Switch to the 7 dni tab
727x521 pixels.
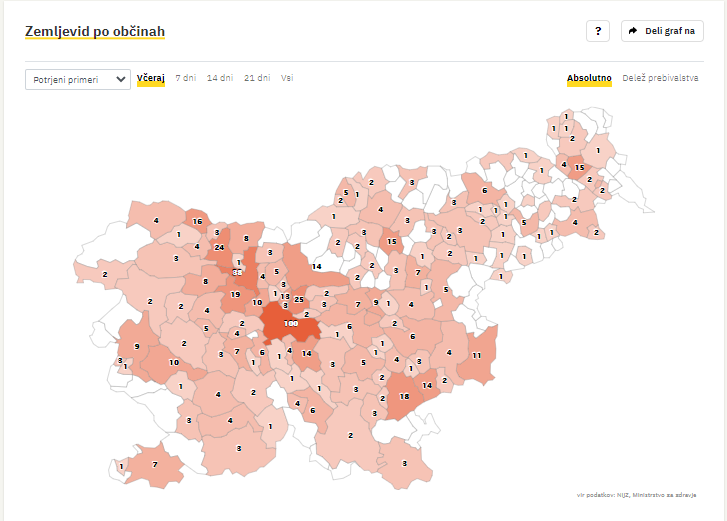tap(186, 78)
